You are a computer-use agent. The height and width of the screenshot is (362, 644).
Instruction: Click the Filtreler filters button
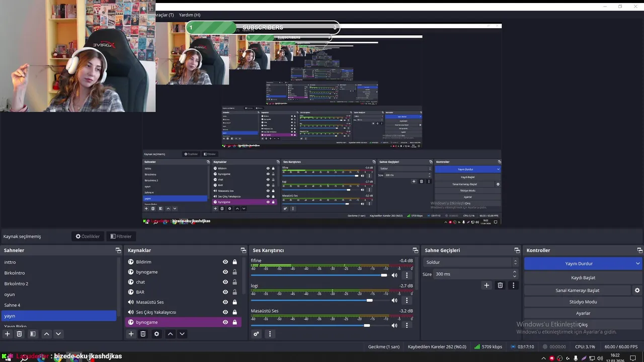click(121, 236)
